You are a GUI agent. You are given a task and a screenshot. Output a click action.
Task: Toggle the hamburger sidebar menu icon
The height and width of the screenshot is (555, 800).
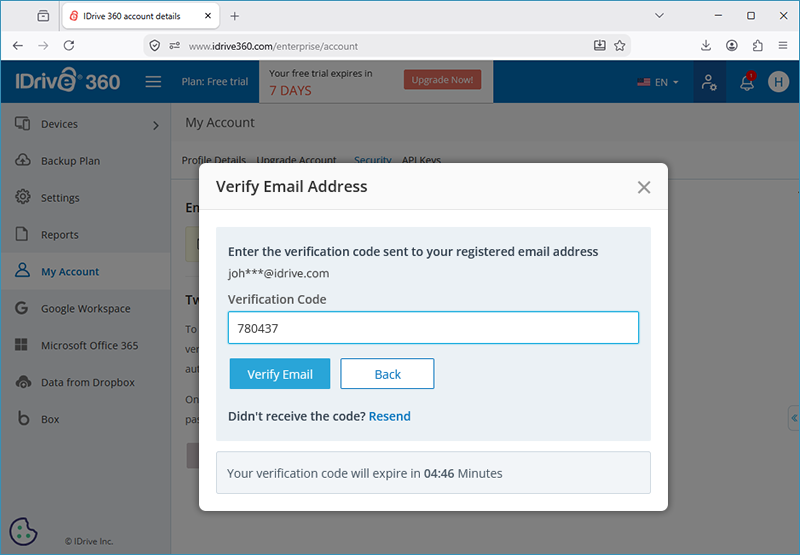coord(153,82)
